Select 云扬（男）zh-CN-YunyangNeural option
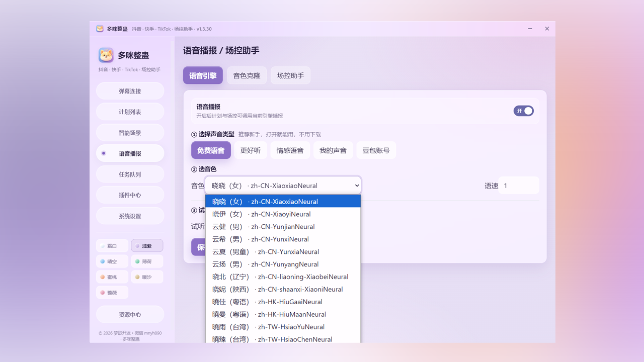The image size is (644, 362). (283, 264)
